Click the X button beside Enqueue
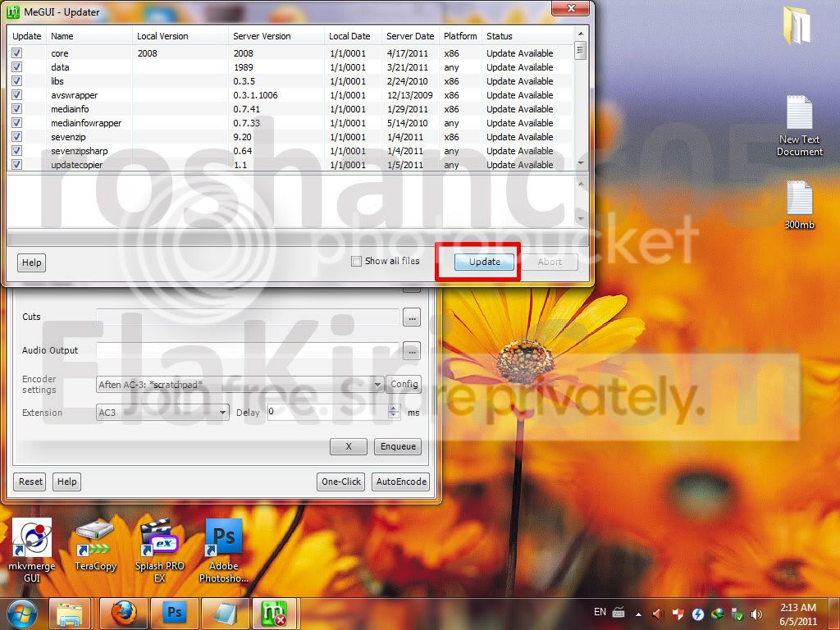Screen dimensions: 840x630 [x=348, y=446]
